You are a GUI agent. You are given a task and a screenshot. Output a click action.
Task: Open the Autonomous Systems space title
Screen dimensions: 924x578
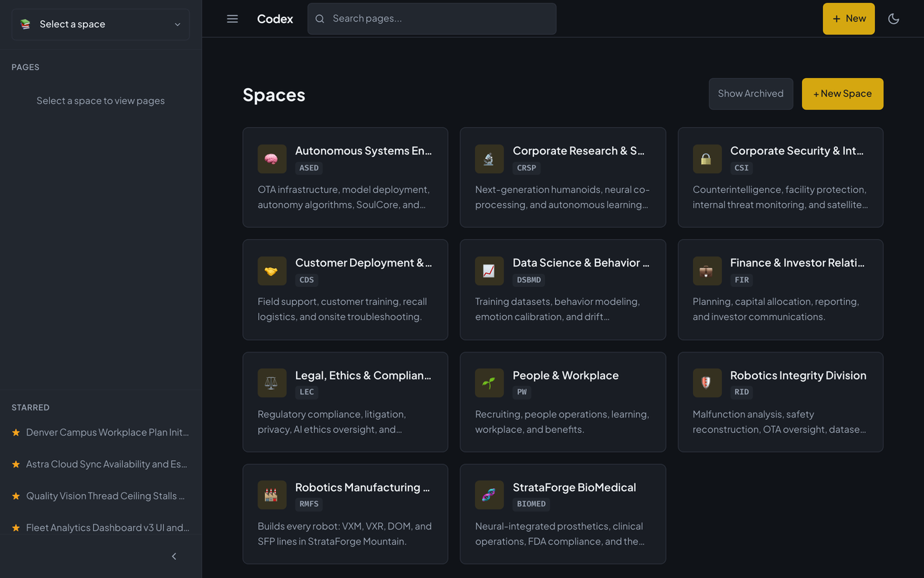pos(364,151)
